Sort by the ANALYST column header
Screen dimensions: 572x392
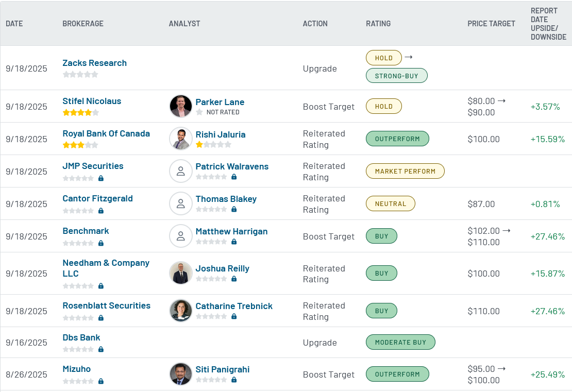click(184, 24)
